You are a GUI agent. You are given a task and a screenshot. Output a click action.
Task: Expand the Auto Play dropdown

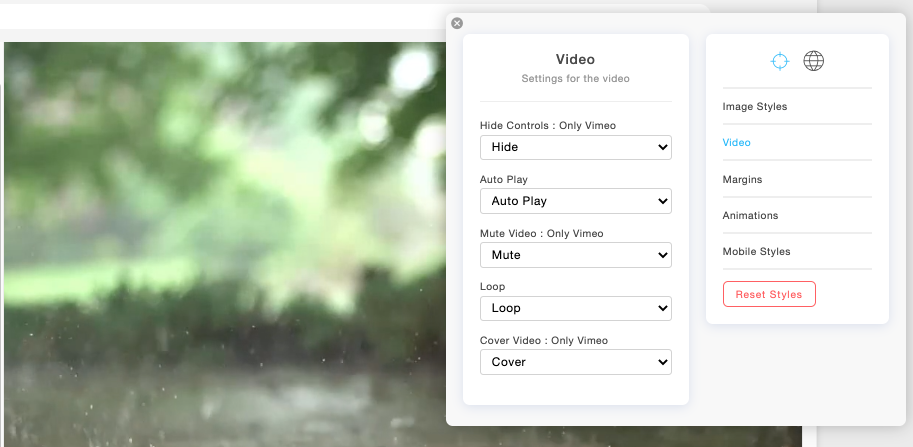click(575, 201)
